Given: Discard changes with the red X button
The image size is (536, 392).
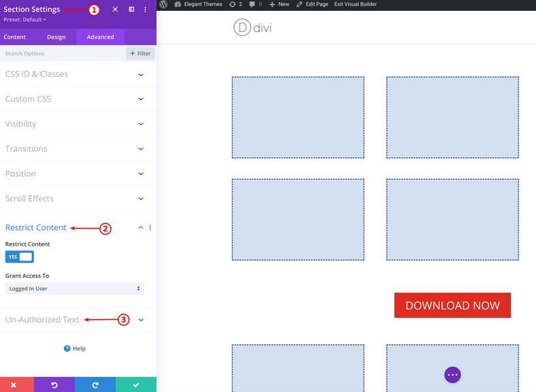Looking at the screenshot, I should point(17,385).
